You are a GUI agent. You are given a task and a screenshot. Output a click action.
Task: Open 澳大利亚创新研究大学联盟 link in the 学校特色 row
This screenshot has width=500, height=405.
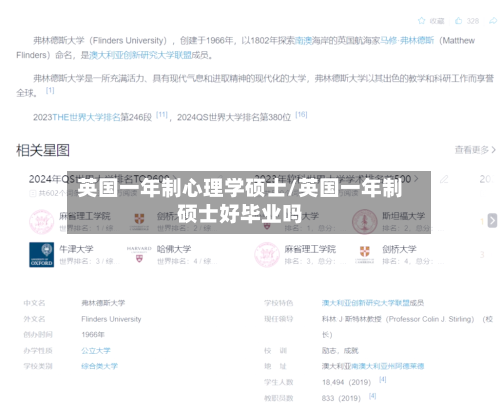click(365, 303)
